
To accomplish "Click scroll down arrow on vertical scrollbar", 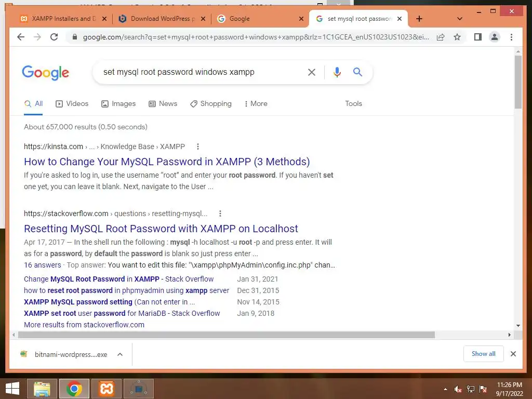I will pos(518,325).
